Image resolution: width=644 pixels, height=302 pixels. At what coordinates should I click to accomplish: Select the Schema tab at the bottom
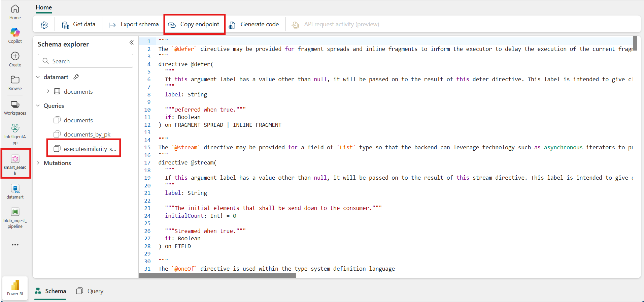tap(50, 291)
